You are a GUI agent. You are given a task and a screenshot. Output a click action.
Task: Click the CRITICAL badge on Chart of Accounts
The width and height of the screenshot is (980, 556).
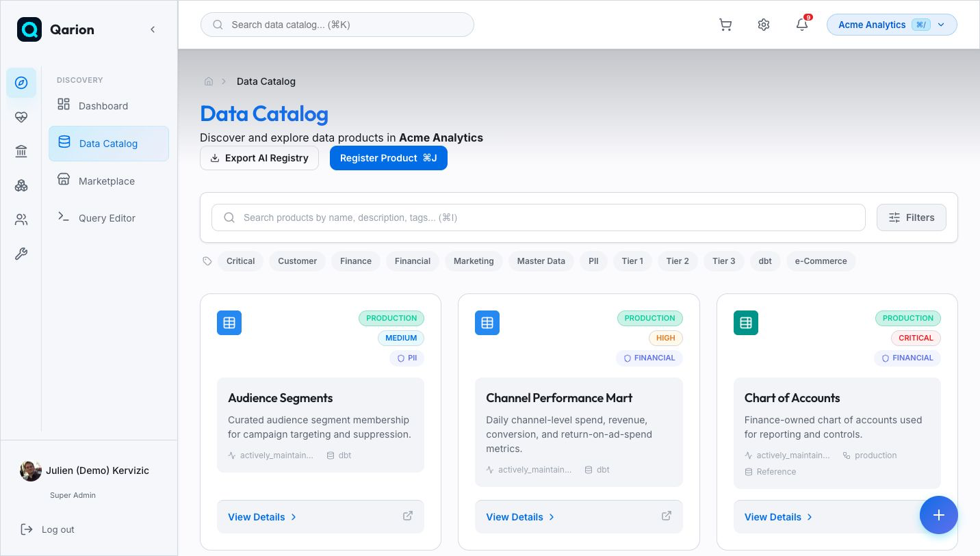click(x=916, y=338)
